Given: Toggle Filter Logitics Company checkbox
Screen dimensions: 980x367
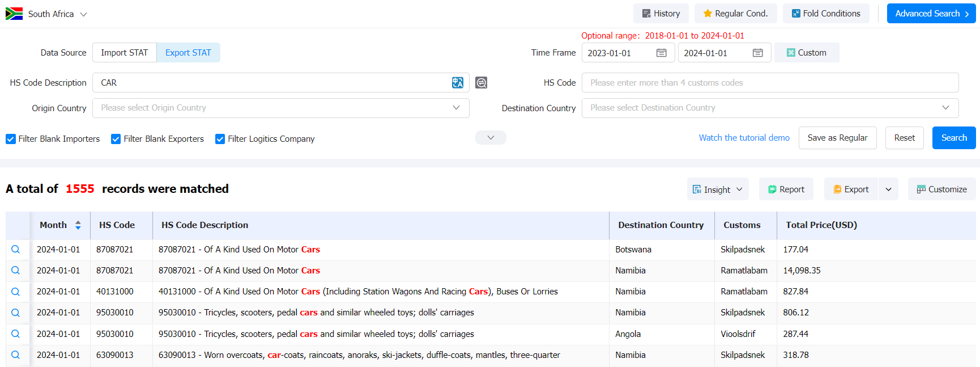Looking at the screenshot, I should tap(220, 139).
